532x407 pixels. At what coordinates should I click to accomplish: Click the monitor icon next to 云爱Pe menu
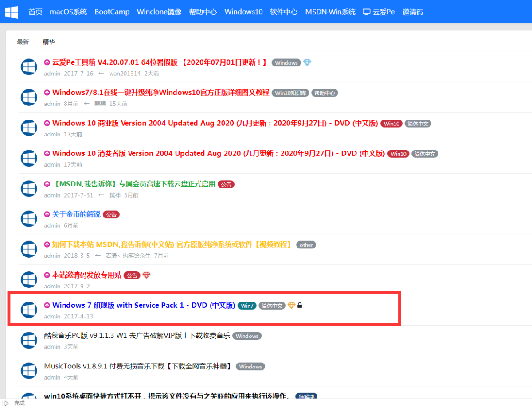tap(366, 12)
